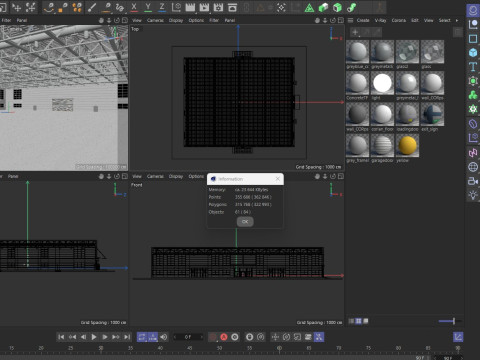Adjust the material thumbnail size slider
The image size is (480, 360).
[450, 321]
